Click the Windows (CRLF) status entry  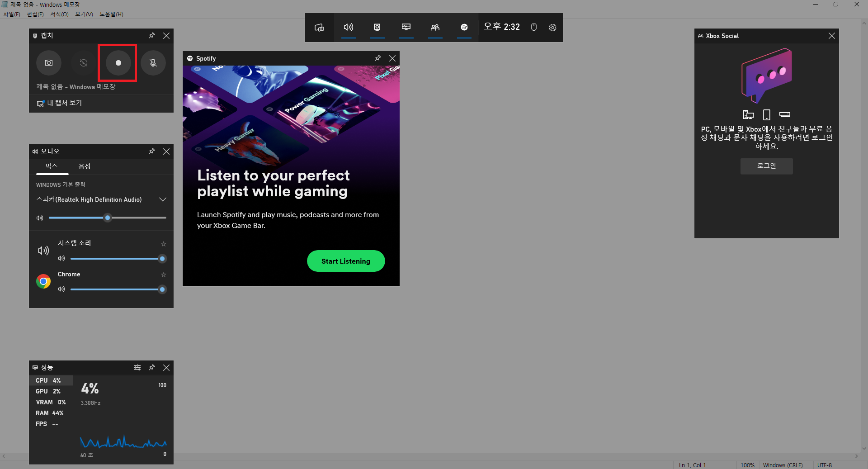click(783, 465)
